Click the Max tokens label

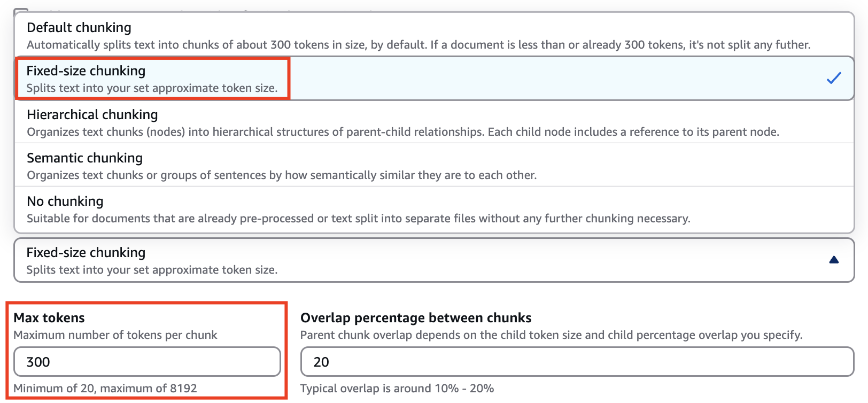click(49, 317)
